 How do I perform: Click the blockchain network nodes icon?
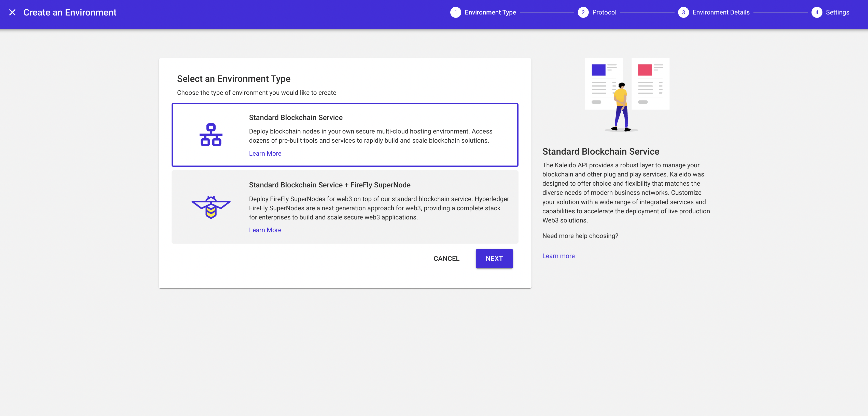point(211,135)
